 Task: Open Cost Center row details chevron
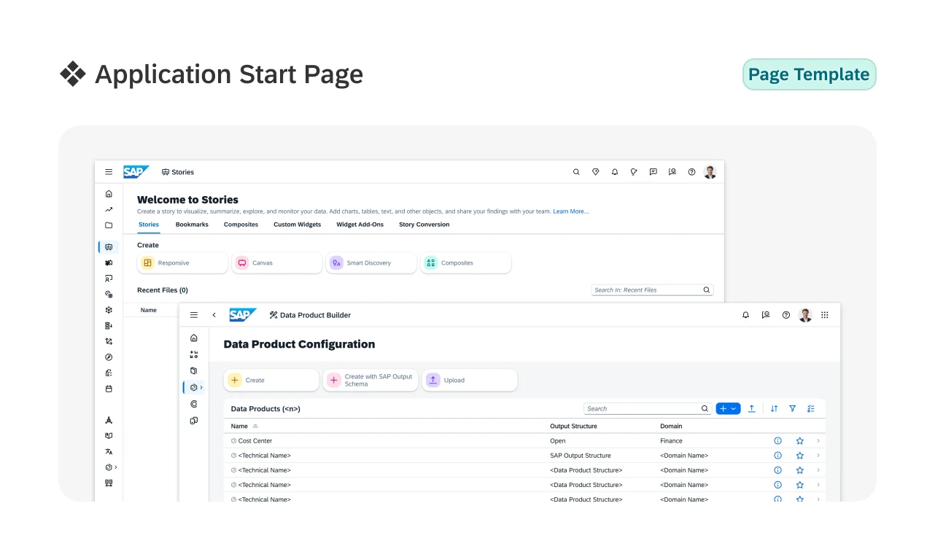[x=818, y=441]
